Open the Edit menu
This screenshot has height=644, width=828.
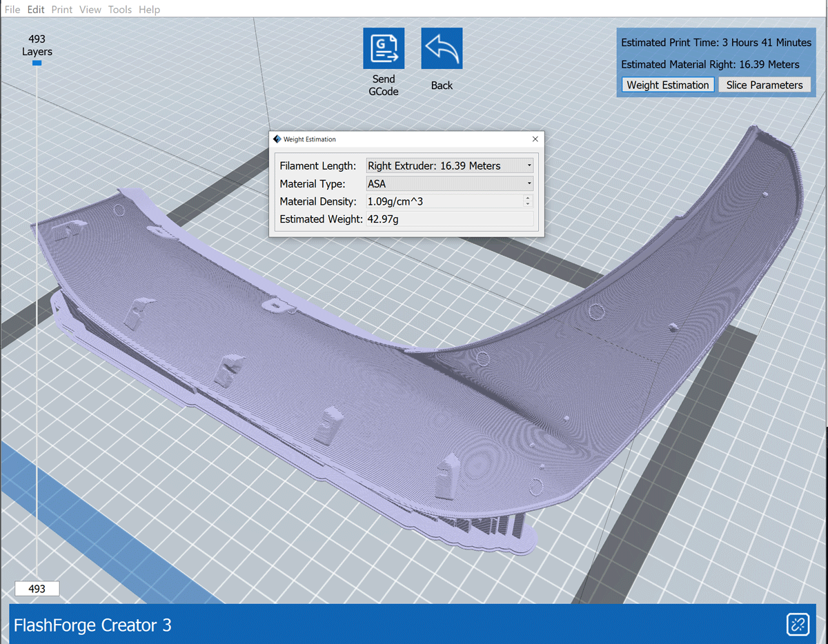tap(35, 9)
